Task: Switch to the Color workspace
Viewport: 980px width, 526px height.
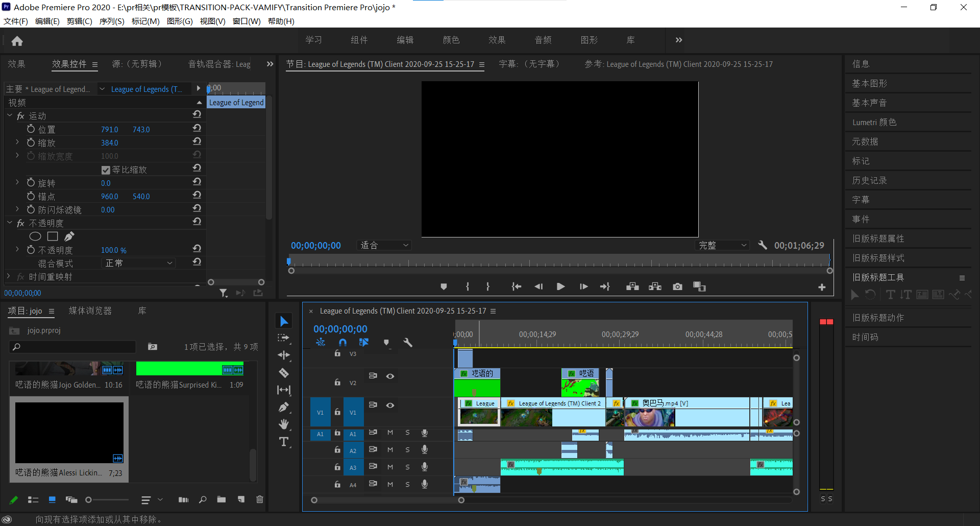Action: point(451,40)
